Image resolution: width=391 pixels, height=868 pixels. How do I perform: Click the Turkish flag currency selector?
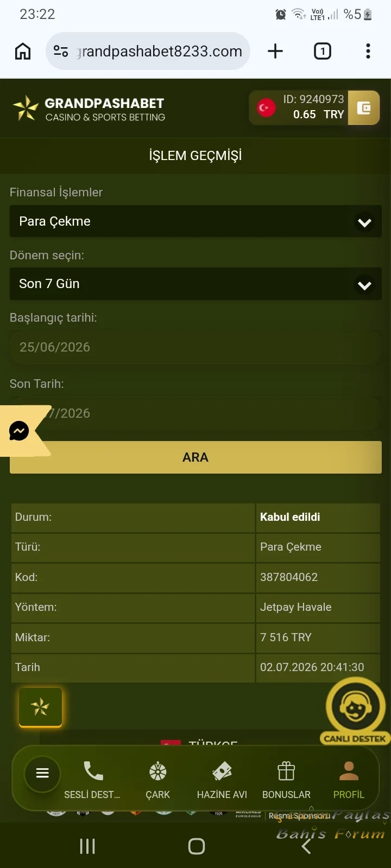[x=266, y=108]
